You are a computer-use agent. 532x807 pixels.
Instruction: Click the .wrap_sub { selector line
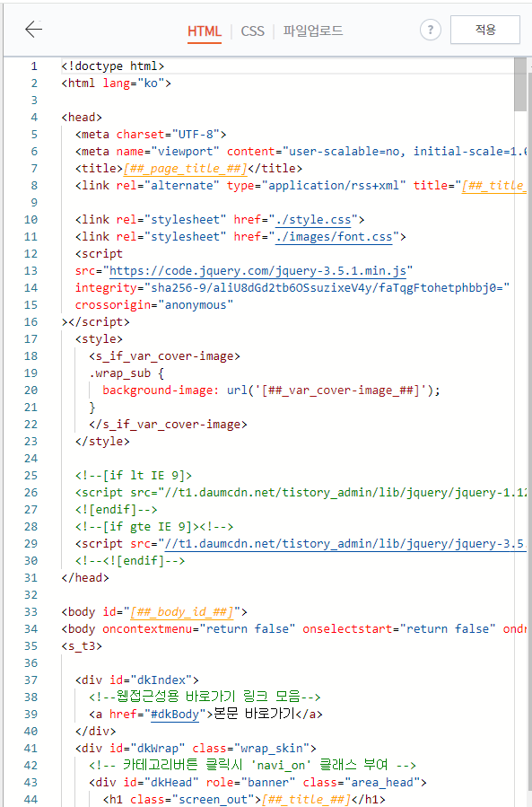coord(126,373)
